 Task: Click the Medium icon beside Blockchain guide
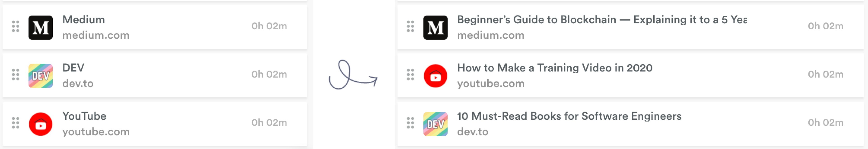[x=435, y=28]
